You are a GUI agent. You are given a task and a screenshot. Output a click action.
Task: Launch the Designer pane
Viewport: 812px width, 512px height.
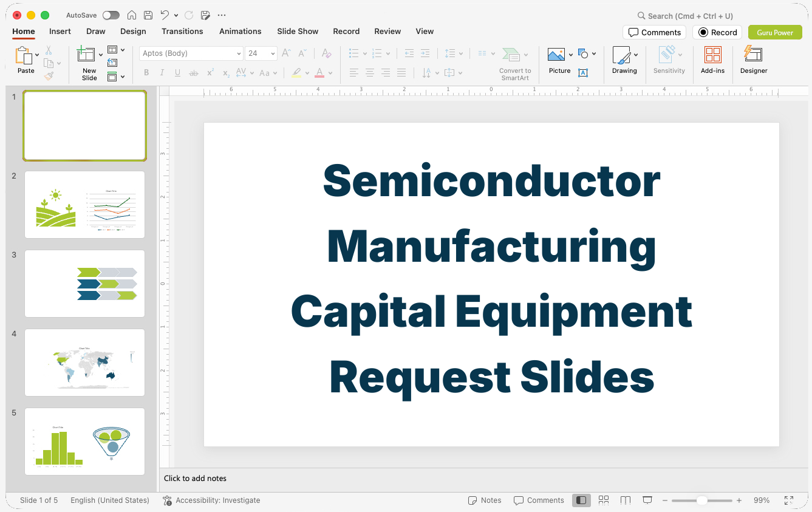click(x=754, y=61)
